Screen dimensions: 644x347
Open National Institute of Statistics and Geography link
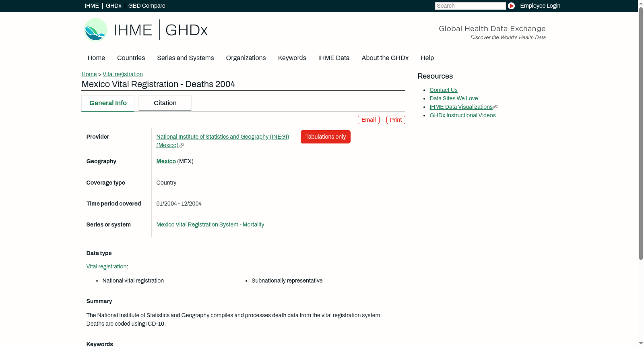click(223, 141)
